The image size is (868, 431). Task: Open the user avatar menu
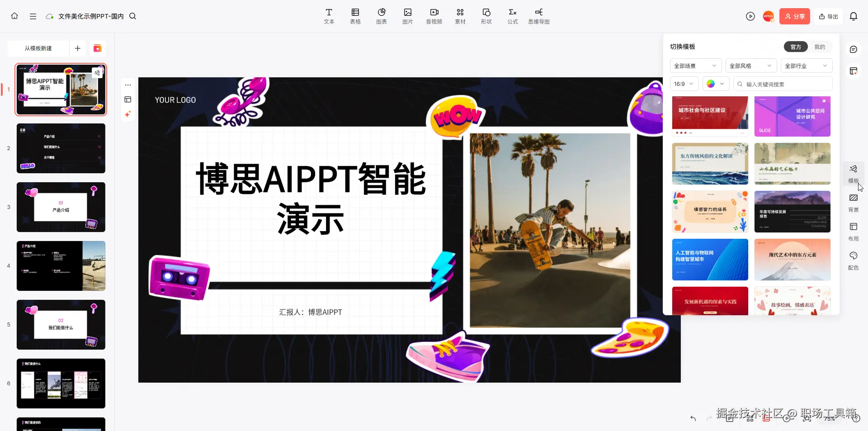tap(769, 16)
